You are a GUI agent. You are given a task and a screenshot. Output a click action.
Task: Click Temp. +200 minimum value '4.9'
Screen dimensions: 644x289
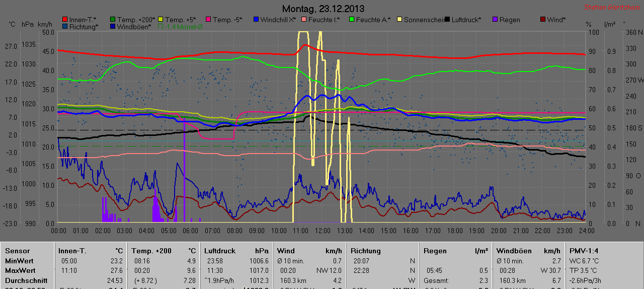point(191,261)
